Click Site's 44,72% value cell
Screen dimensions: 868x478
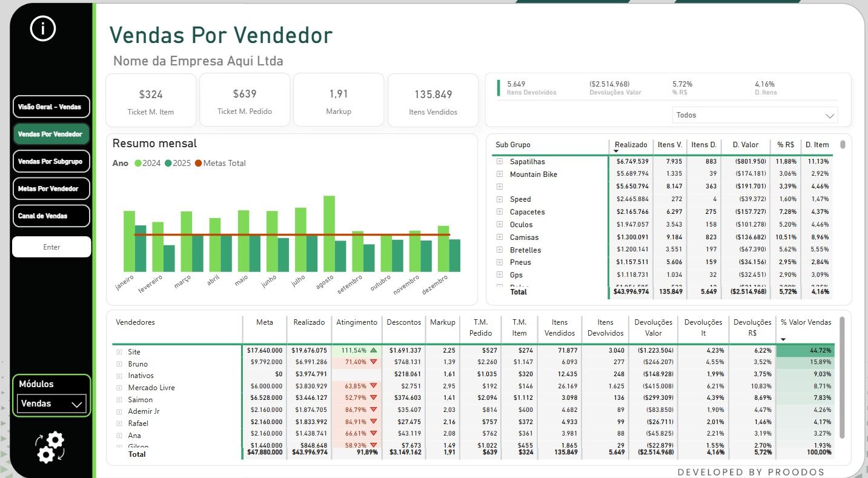click(805, 351)
